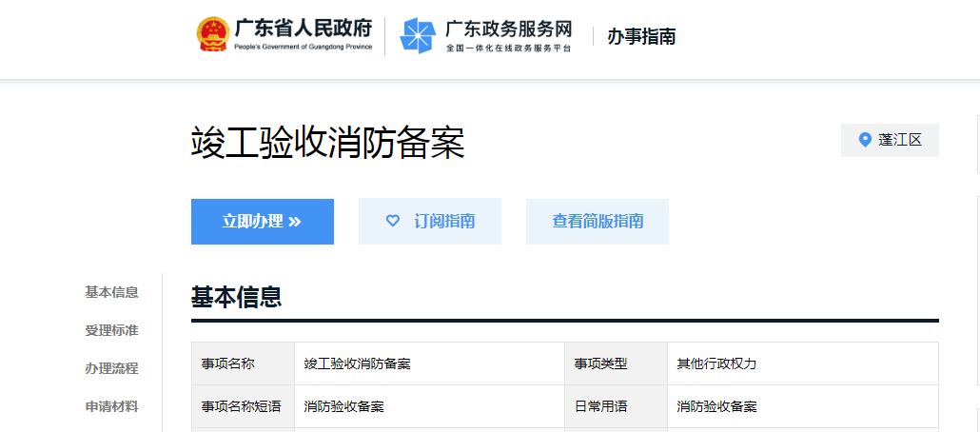Click the double chevron on 立即办理
This screenshot has height=432, width=980.
pyautogui.click(x=295, y=222)
